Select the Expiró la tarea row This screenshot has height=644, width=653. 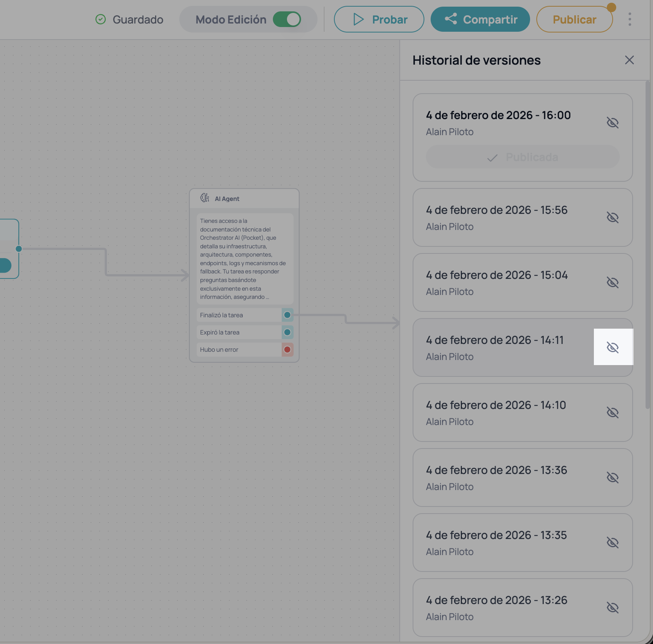click(x=245, y=332)
